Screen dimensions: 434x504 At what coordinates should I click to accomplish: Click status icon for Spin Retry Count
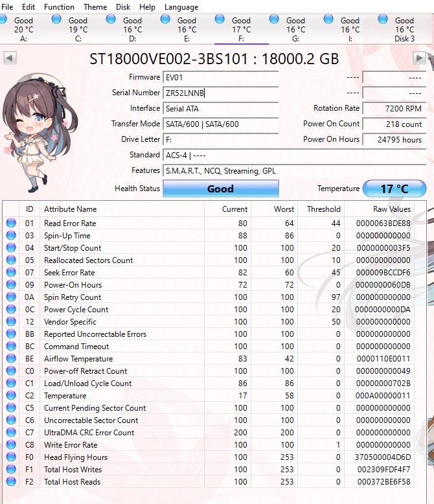(x=11, y=297)
